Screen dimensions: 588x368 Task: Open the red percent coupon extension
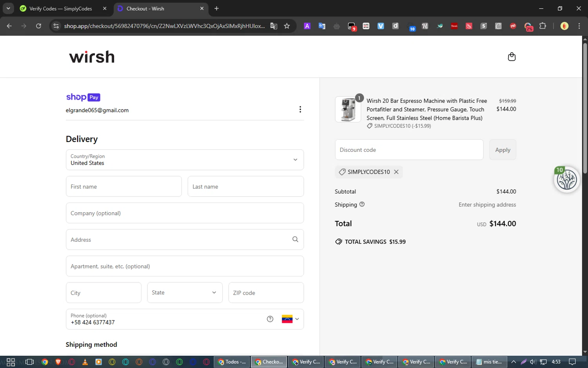point(469,26)
